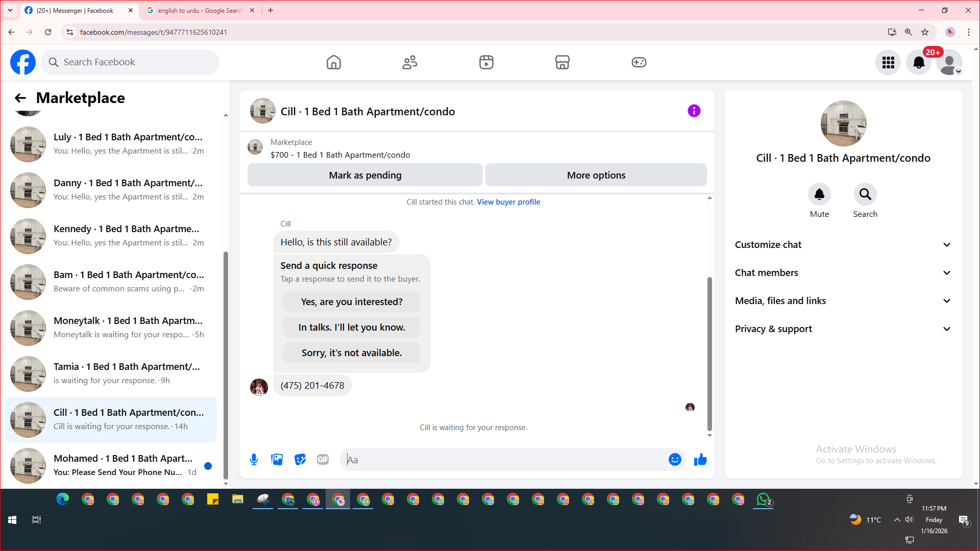Open the Marketplace tab in top navigation
Viewport: 980px width, 551px height.
click(562, 62)
